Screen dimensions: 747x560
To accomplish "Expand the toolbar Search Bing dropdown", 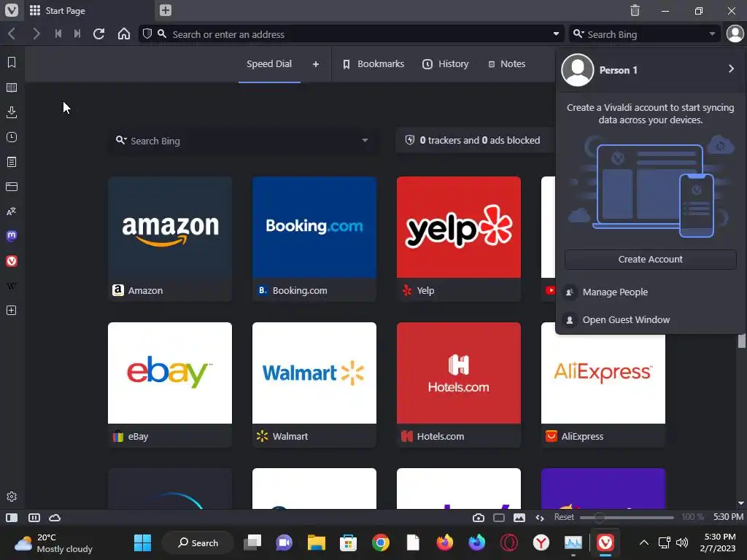I will (x=712, y=34).
